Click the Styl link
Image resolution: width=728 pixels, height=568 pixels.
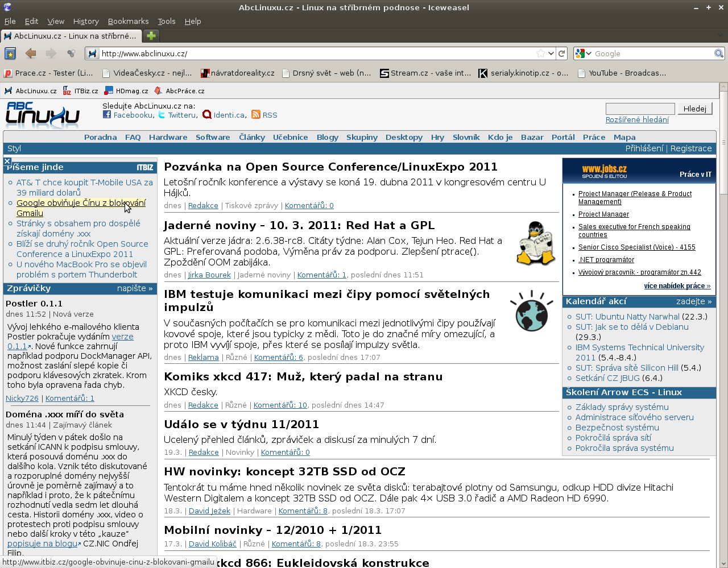click(x=14, y=148)
